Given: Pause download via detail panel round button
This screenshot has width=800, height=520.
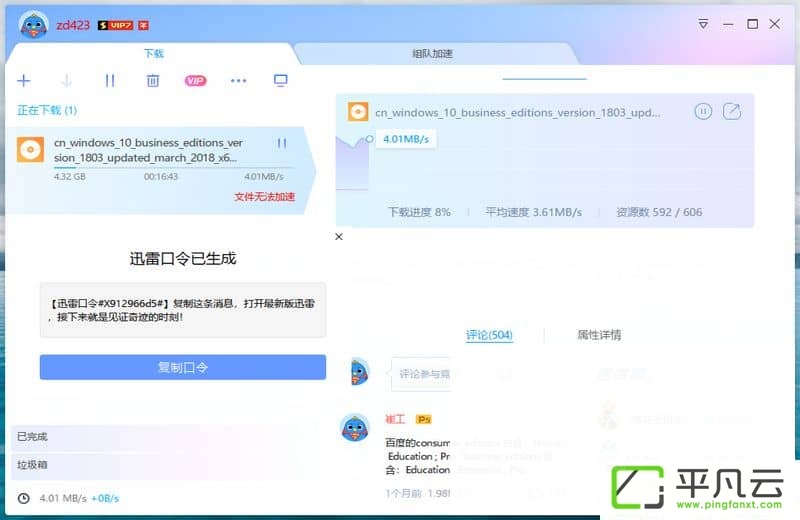Looking at the screenshot, I should [703, 111].
